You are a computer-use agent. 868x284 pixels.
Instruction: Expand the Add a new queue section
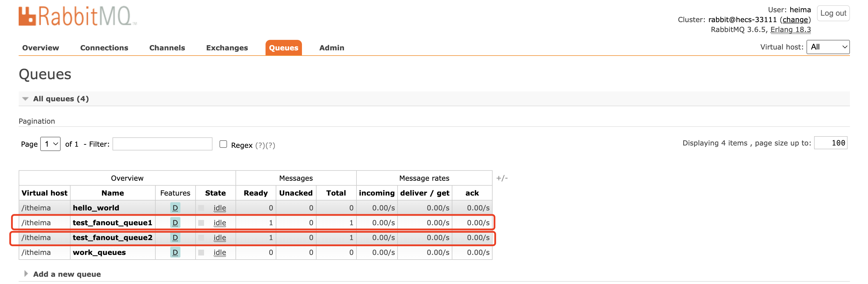point(26,274)
